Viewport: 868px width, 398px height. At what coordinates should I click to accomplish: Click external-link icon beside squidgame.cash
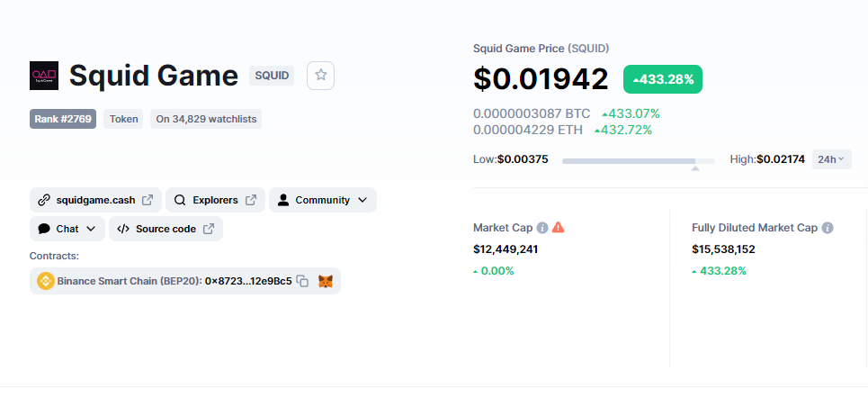click(x=148, y=200)
